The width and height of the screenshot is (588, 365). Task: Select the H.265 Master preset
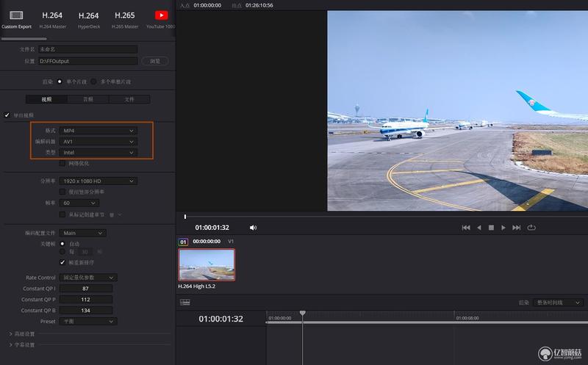click(x=125, y=20)
